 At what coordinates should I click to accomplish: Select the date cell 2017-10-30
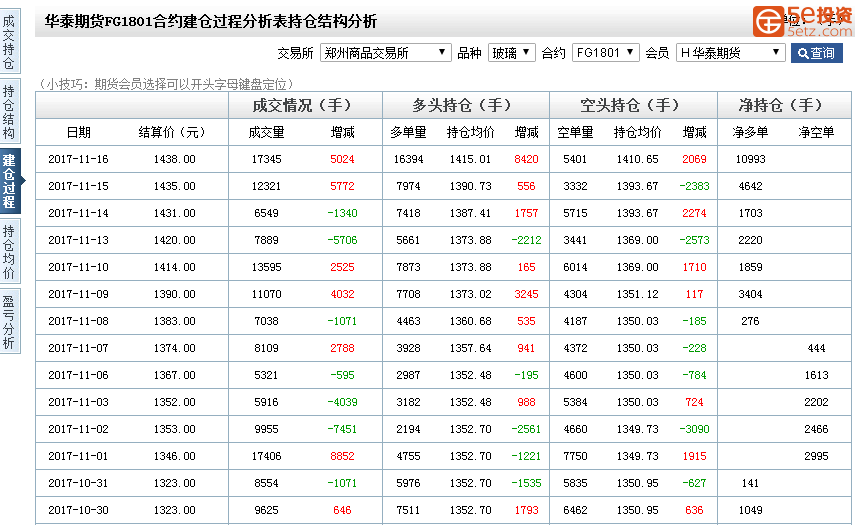(78, 510)
